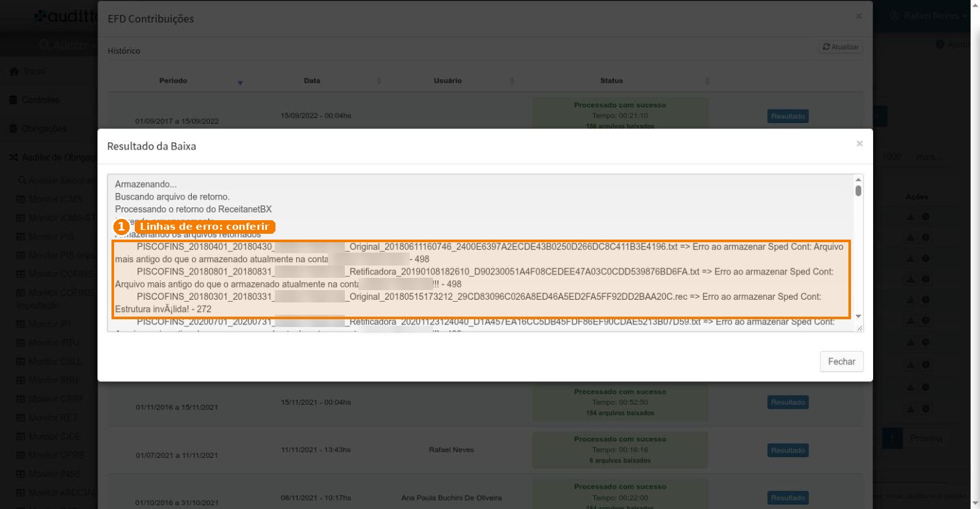The width and height of the screenshot is (980, 509).
Task: Click the "Processando o retorno do ReceitanetBX" line
Action: 193,209
